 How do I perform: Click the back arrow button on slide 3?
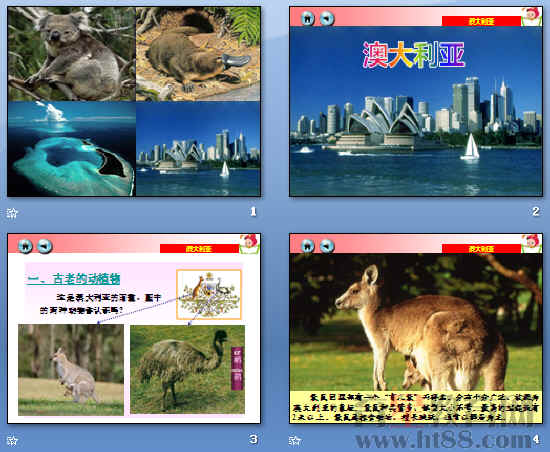[45, 246]
